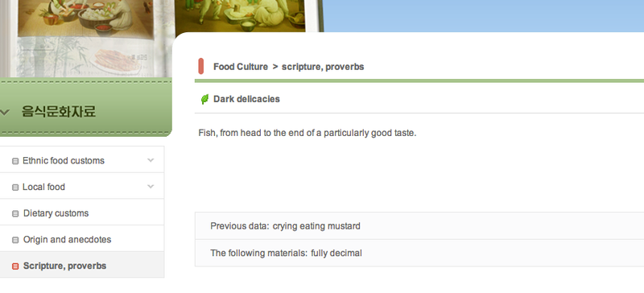Collapse the 음식문화자료 section arrow
Viewport: 644px width, 293px height.
click(x=5, y=112)
